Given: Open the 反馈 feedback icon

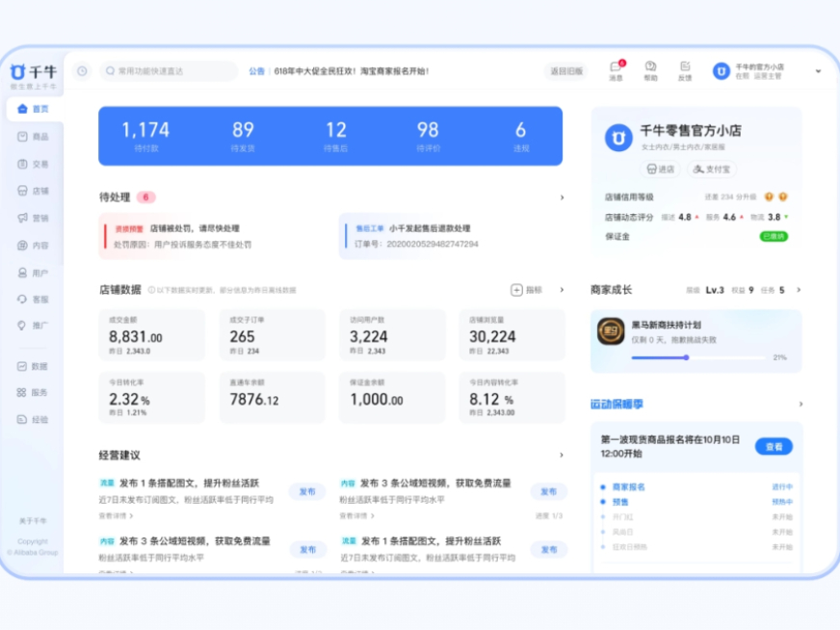Looking at the screenshot, I should pos(685,70).
